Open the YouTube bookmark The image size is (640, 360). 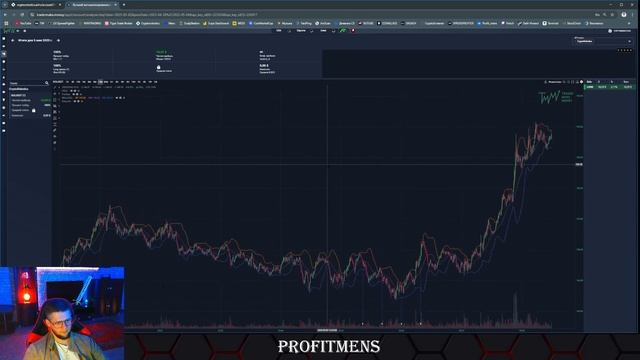(x=23, y=23)
